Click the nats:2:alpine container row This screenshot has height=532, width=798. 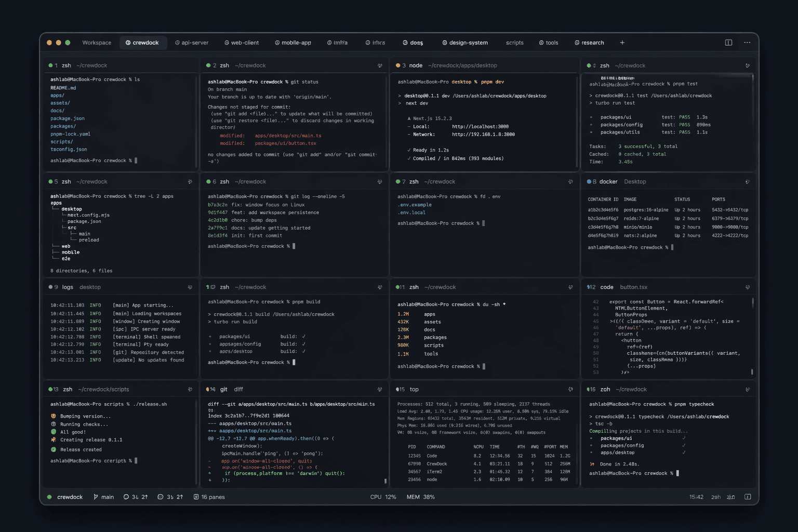668,236
